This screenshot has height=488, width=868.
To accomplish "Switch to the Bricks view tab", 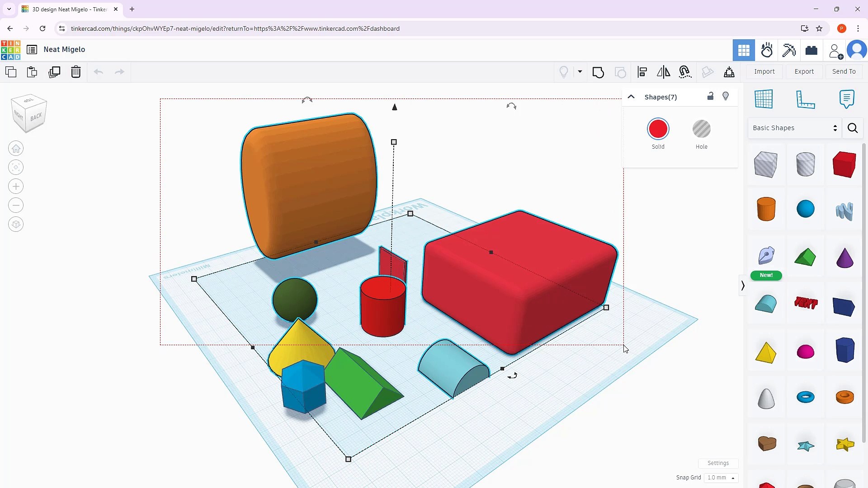I will point(811,50).
